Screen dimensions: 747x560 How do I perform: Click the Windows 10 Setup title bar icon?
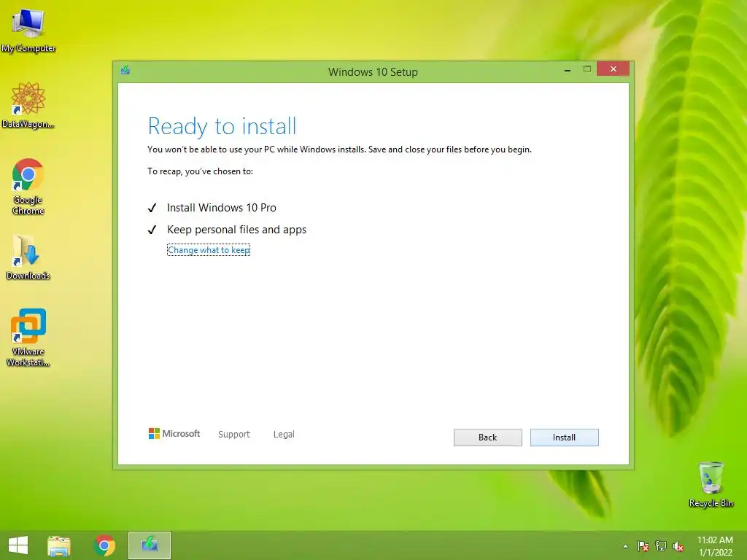pyautogui.click(x=125, y=71)
